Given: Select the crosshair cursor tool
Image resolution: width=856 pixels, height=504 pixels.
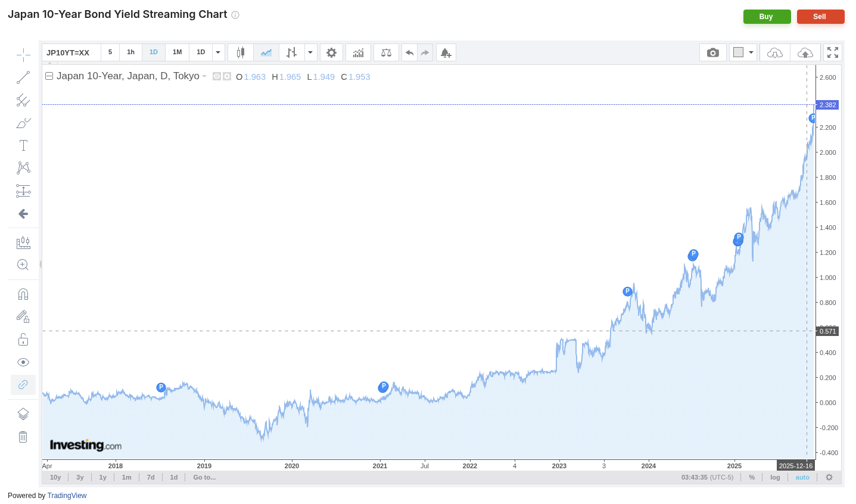Looking at the screenshot, I should point(23,55).
